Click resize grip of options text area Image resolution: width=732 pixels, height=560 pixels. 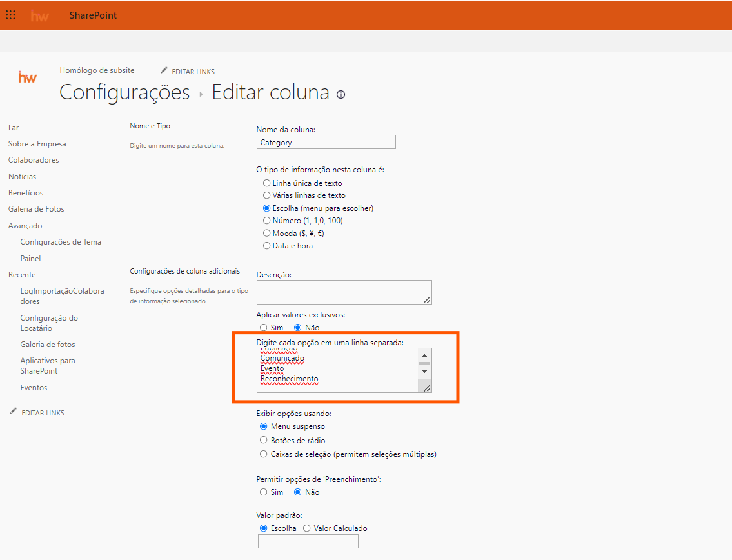point(426,387)
